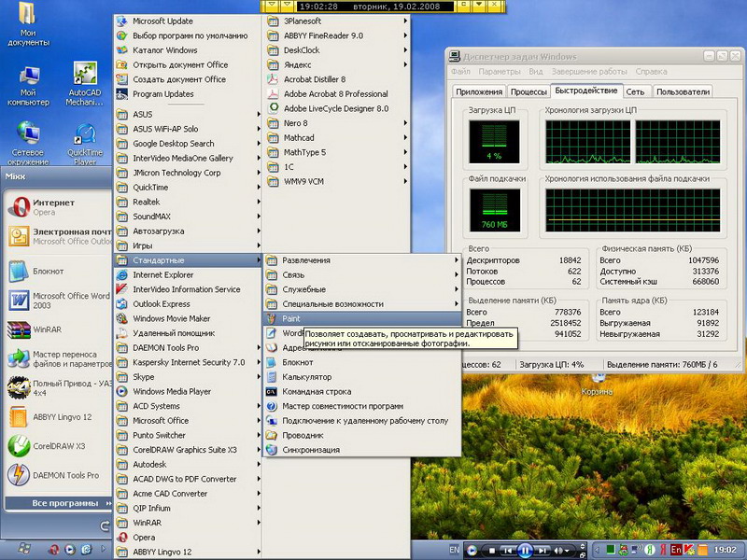This screenshot has width=747, height=560.
Task: Stop playback in taskbar media player
Action: [x=493, y=551]
